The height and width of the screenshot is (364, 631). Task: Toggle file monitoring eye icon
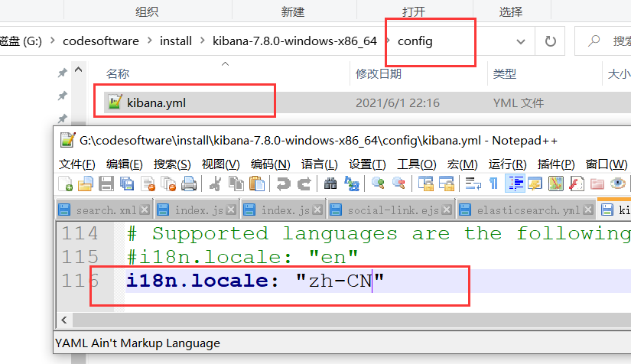coord(618,184)
